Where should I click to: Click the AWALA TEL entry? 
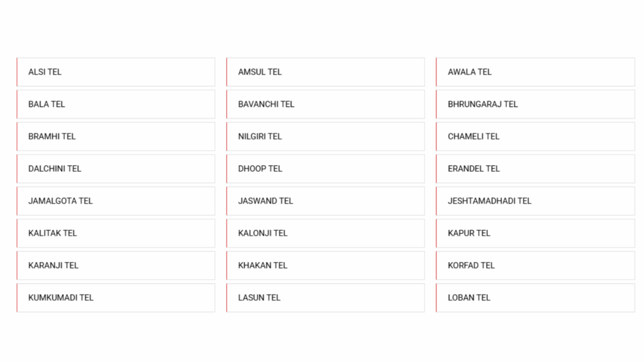535,72
